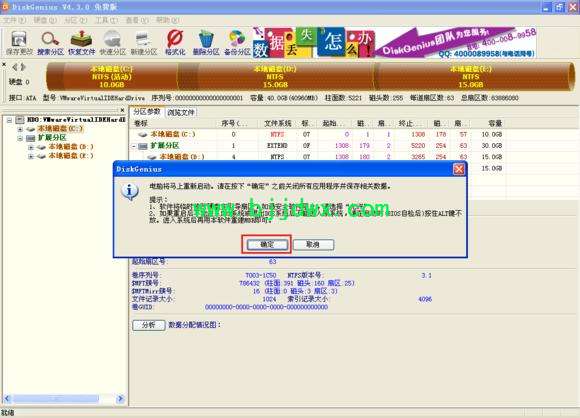Click the 删除分区 trash bin icon
This screenshot has height=418, width=580.
206,43
